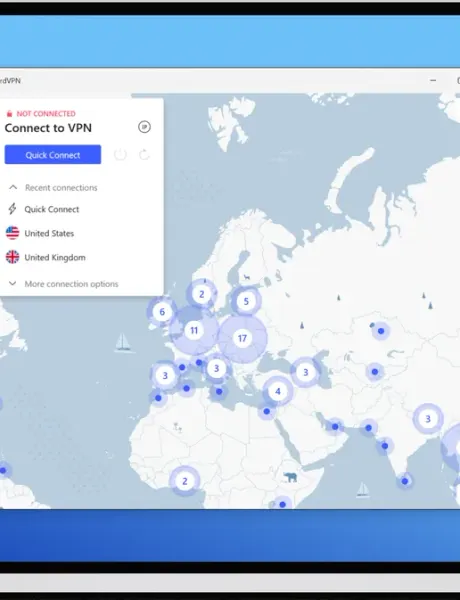Select Quick Connect in recent connections list

(52, 209)
